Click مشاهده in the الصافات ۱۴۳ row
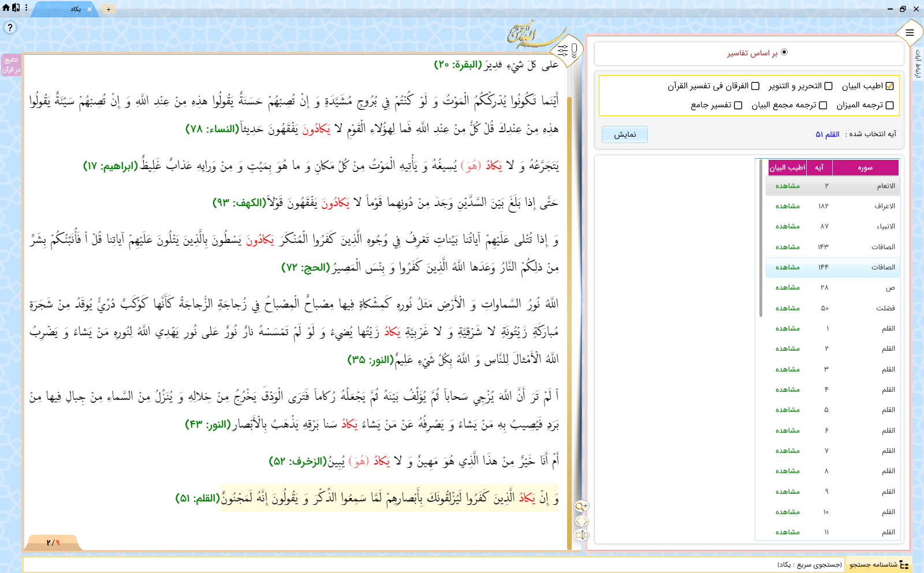Image resolution: width=924 pixels, height=573 pixels. coord(787,247)
